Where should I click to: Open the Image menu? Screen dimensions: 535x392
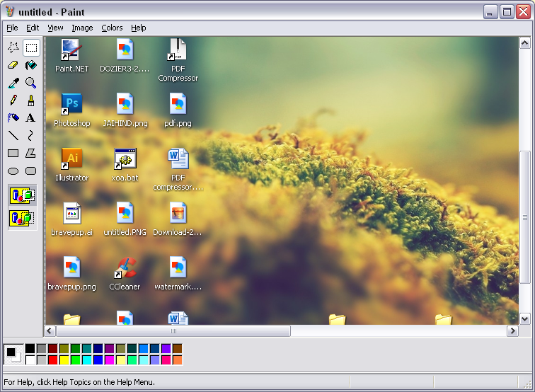pos(82,28)
